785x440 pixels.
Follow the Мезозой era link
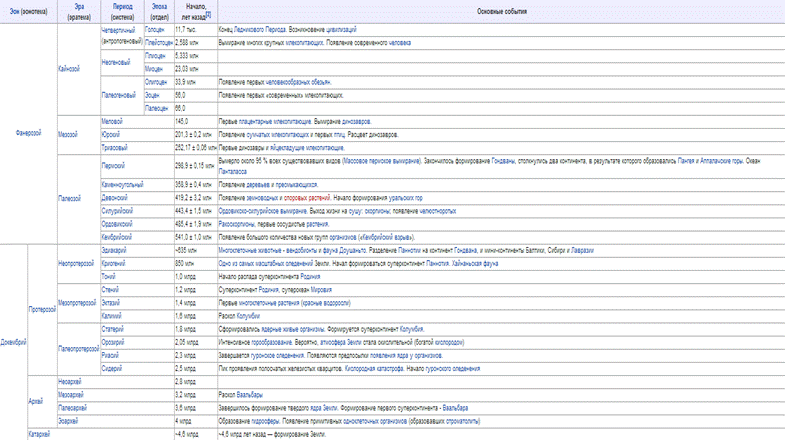(x=68, y=135)
